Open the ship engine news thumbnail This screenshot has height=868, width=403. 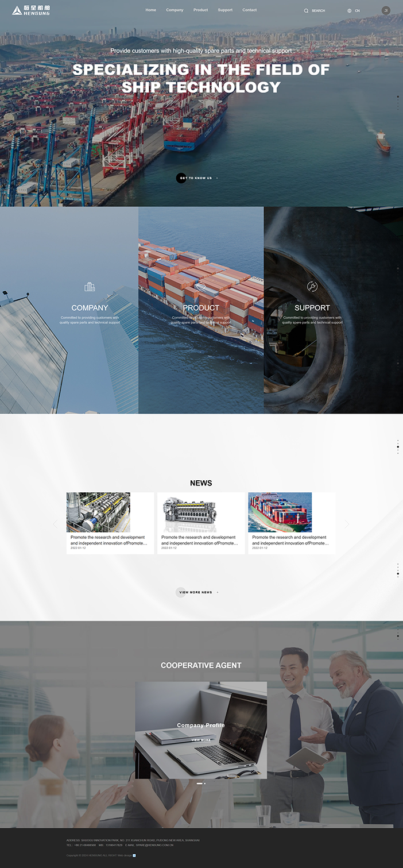click(189, 512)
